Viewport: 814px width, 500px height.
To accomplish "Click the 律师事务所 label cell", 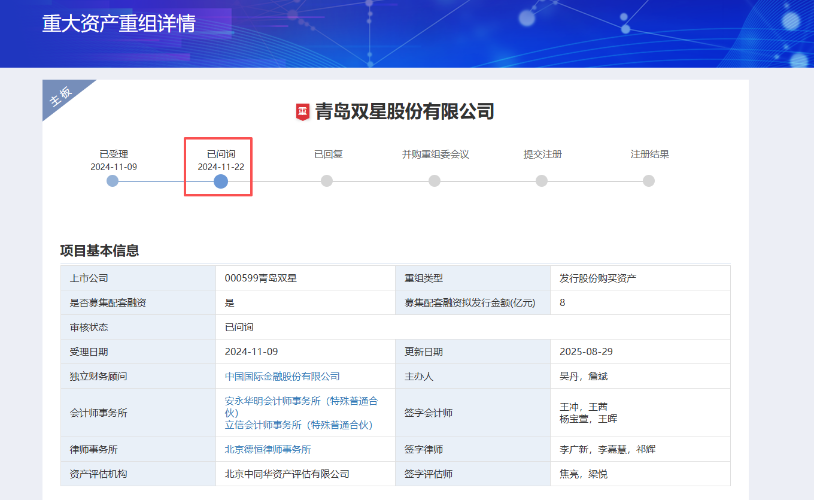I will point(138,449).
